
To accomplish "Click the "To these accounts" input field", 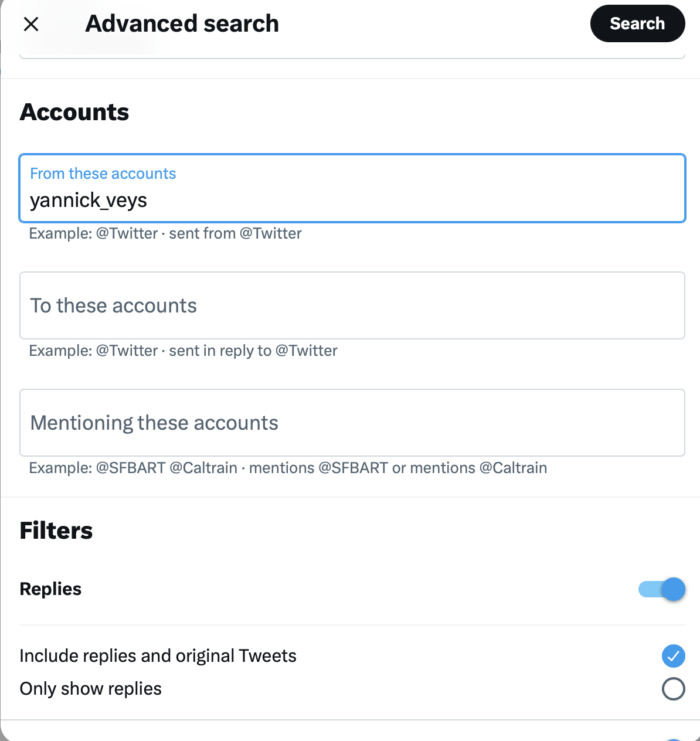I will (352, 305).
